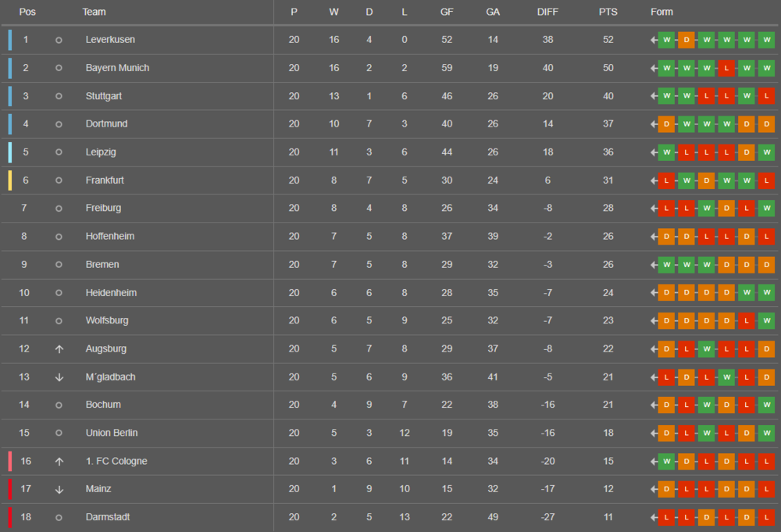Click Frankfurt's yellow qualification color bar
Viewport: 781px width, 532px height.
pos(9,180)
